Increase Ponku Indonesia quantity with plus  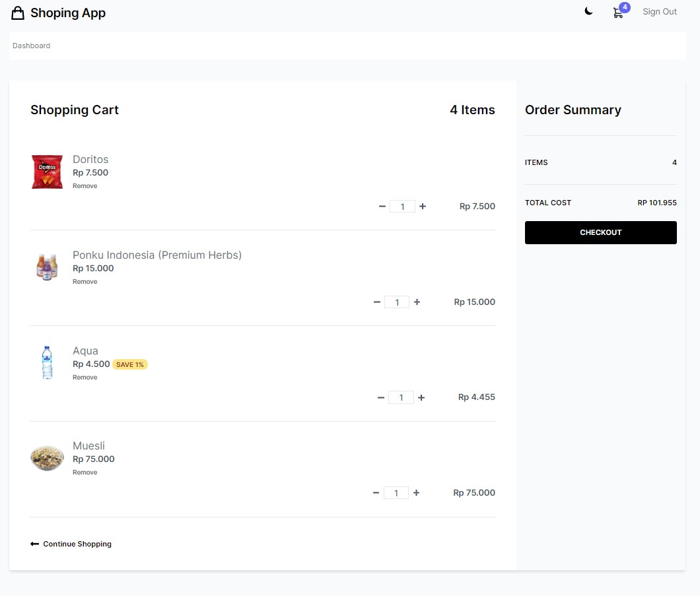(x=417, y=302)
